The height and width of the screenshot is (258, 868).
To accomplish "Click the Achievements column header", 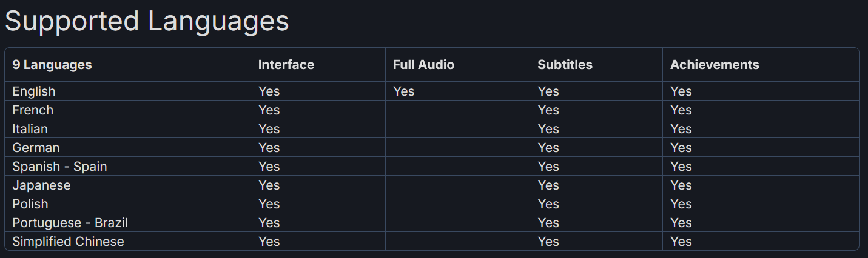I will 715,65.
